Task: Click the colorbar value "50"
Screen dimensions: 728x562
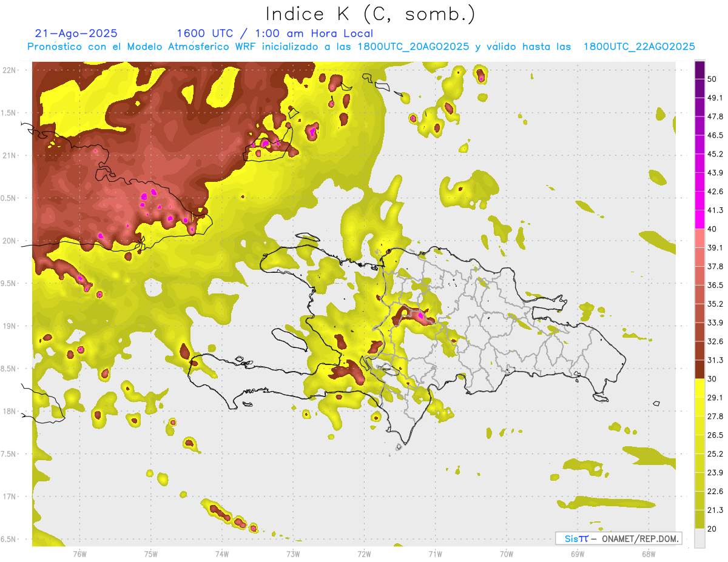Action: click(x=712, y=79)
